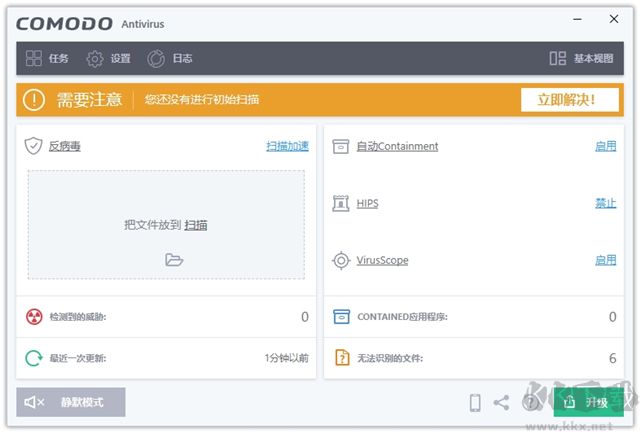Click the drop zone 把文件放到 area
The image size is (640, 433).
pyautogui.click(x=166, y=225)
